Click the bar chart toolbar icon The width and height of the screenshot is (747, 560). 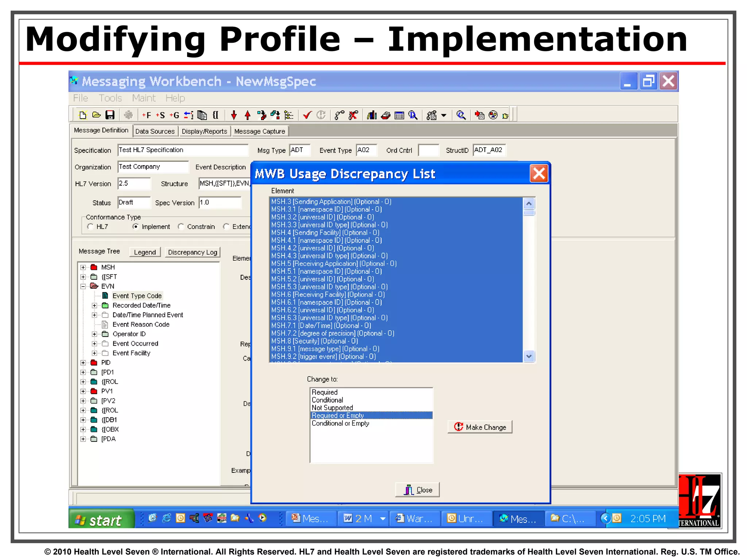(x=372, y=115)
